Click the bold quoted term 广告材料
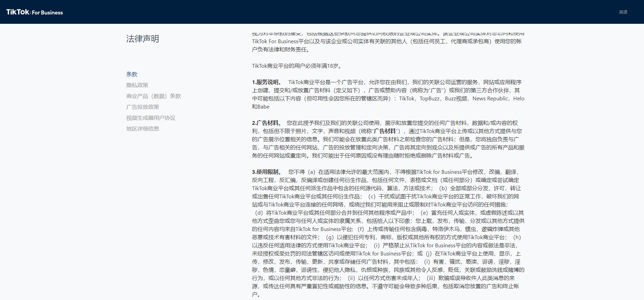The height and width of the screenshot is (300, 644). tap(385, 131)
